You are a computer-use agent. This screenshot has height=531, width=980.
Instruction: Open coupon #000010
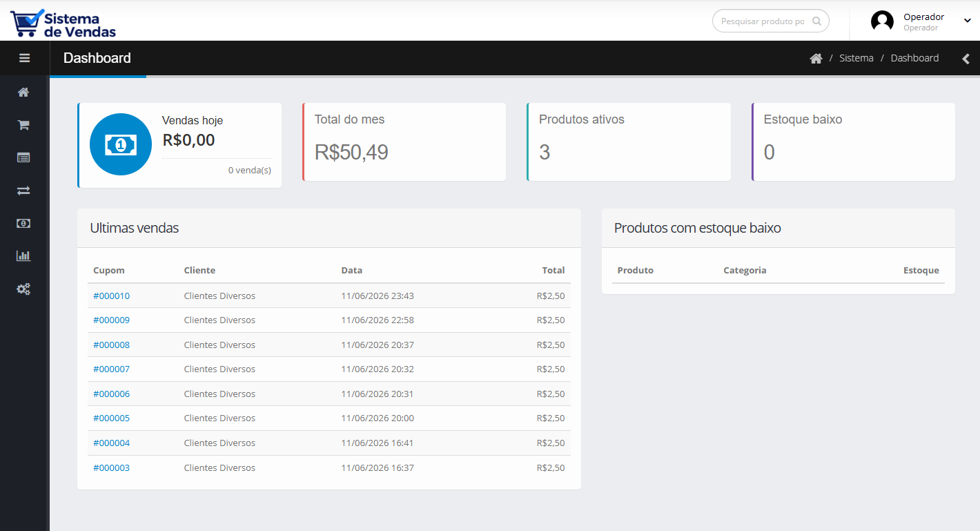(x=111, y=296)
